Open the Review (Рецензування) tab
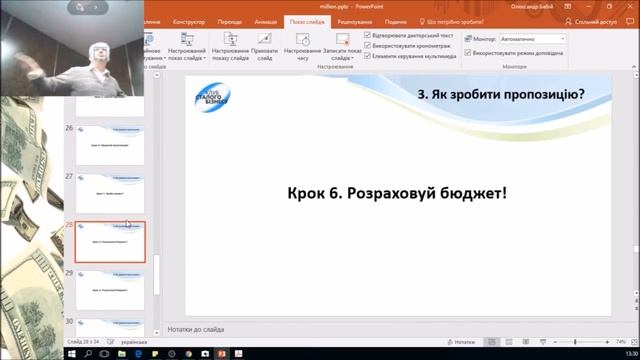The image size is (640, 360). pyautogui.click(x=354, y=22)
